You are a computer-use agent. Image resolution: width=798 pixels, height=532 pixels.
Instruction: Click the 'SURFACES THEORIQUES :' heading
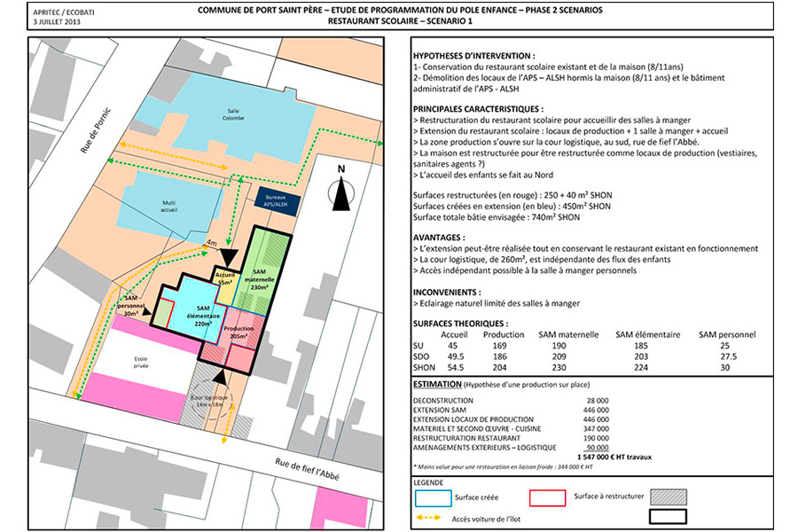coord(460,324)
